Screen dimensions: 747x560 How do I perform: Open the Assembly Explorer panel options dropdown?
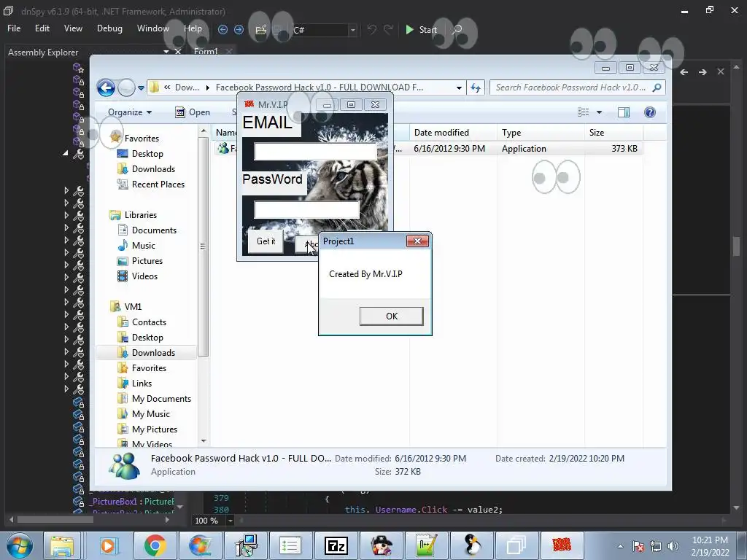pyautogui.click(x=166, y=52)
